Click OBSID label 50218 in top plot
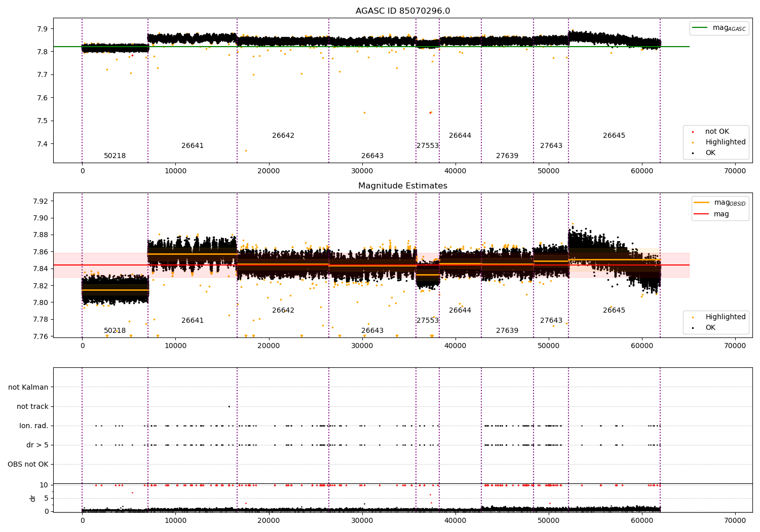This screenshot has width=760, height=532. click(x=115, y=156)
